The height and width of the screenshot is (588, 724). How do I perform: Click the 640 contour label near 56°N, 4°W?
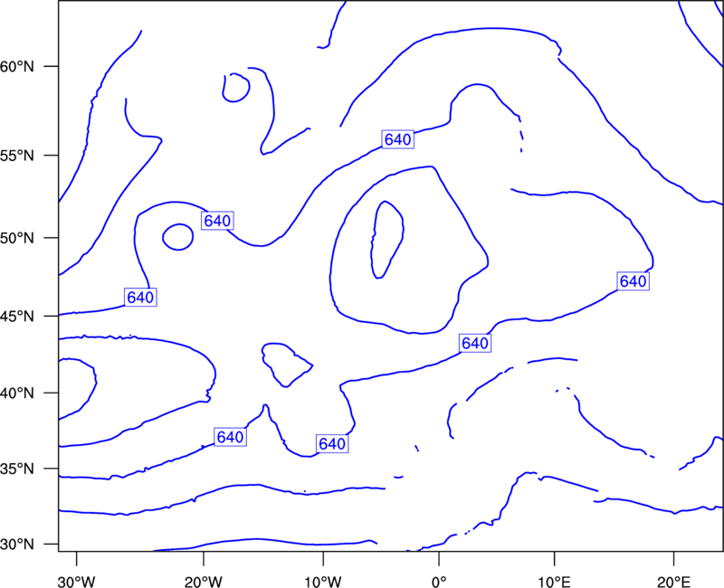point(398,139)
